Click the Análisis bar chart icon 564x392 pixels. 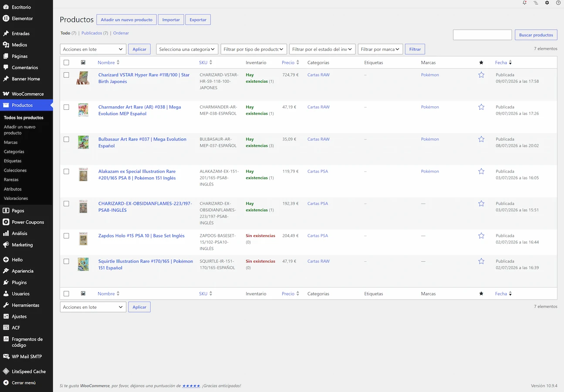click(6, 233)
